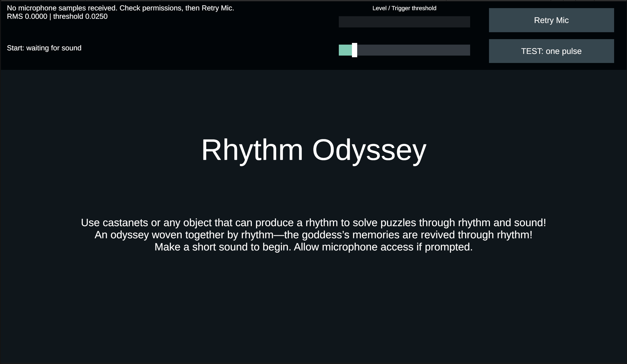The height and width of the screenshot is (364, 627).
Task: Fire the TEST: one pulse button
Action: (551, 51)
